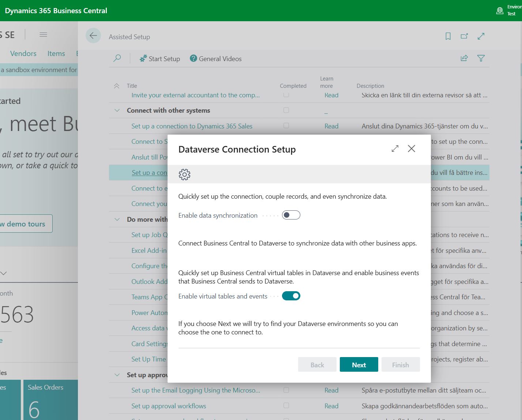Open General Videos in the toolbar

point(216,59)
